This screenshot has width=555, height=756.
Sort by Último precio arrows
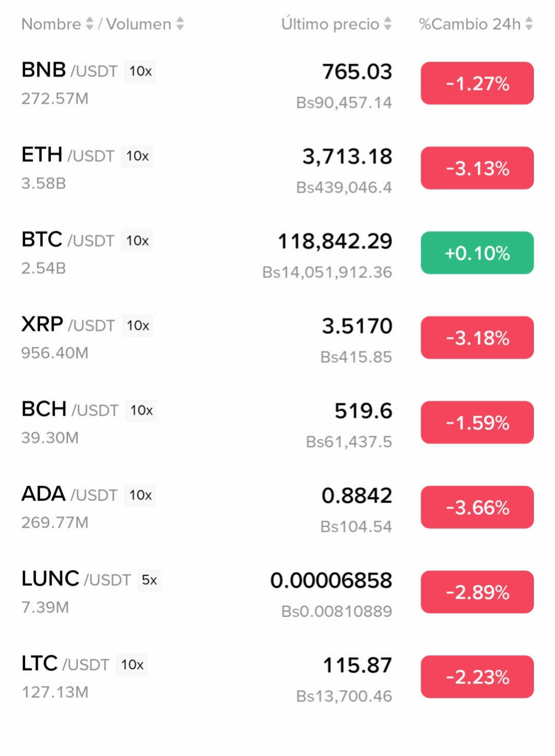387,24
